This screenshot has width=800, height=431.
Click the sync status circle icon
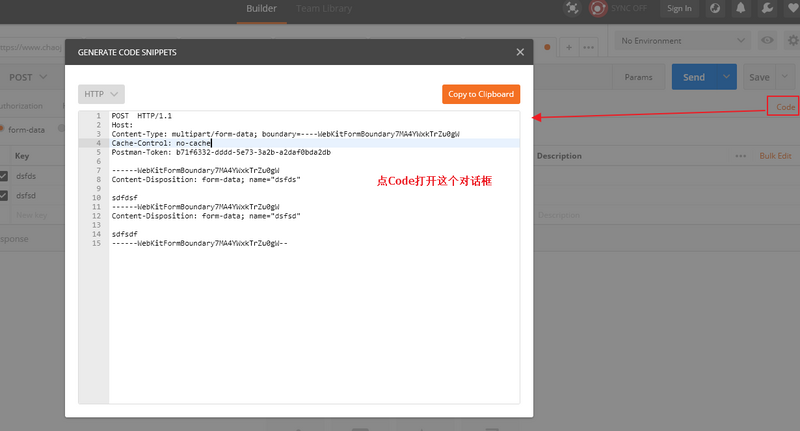click(598, 8)
